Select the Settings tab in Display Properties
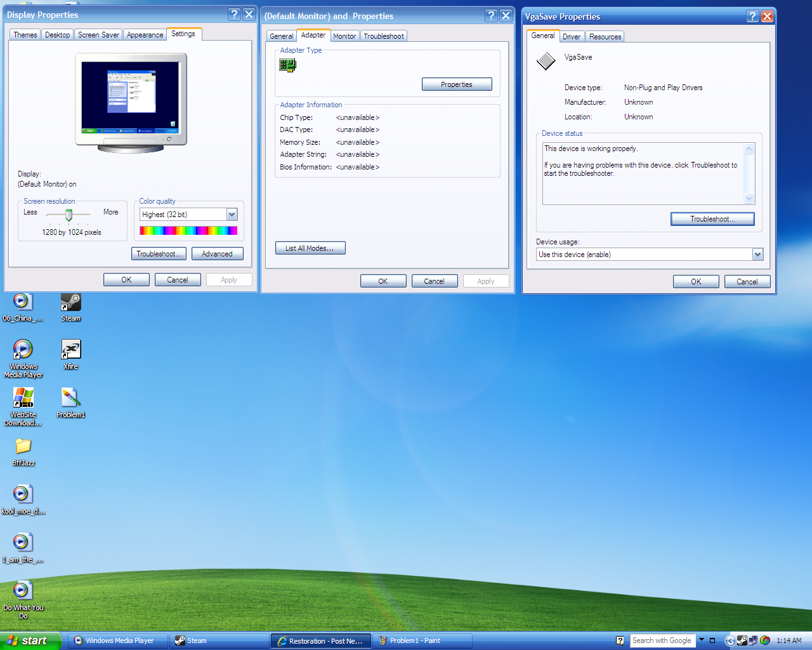Screen dimensions: 812x650 click(183, 34)
